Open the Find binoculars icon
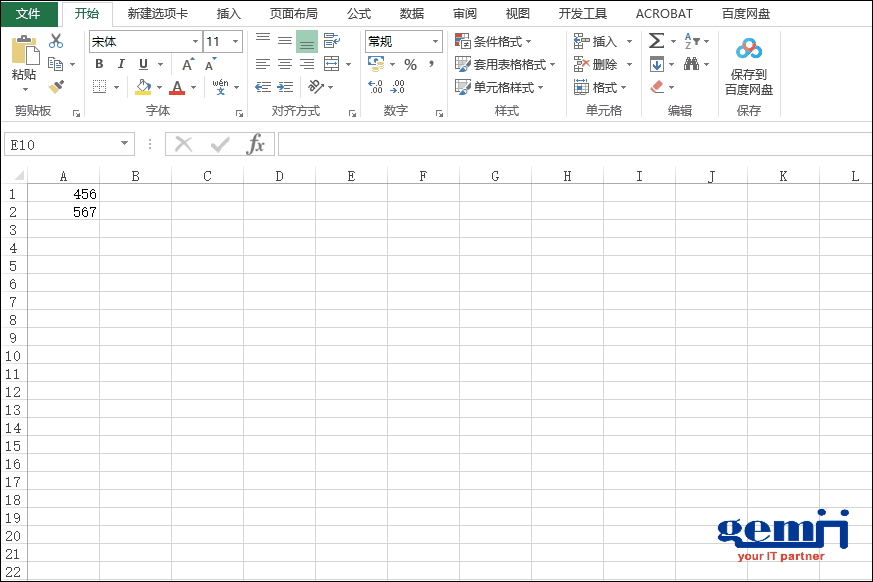 click(x=690, y=61)
